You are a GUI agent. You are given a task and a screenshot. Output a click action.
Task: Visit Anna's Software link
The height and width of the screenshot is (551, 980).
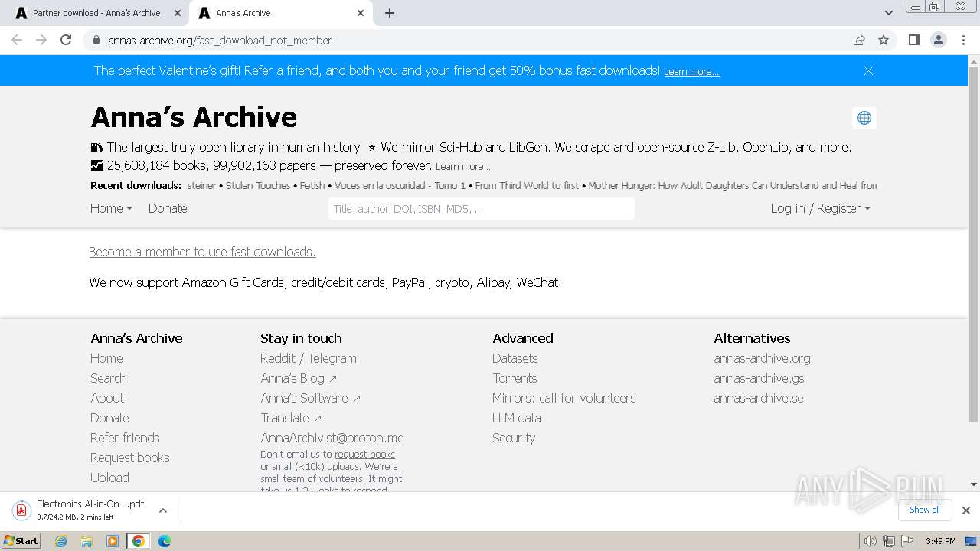310,398
